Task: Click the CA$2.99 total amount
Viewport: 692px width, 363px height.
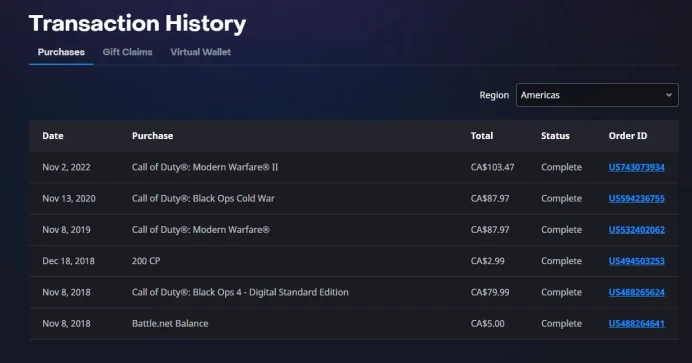Action: coord(487,261)
